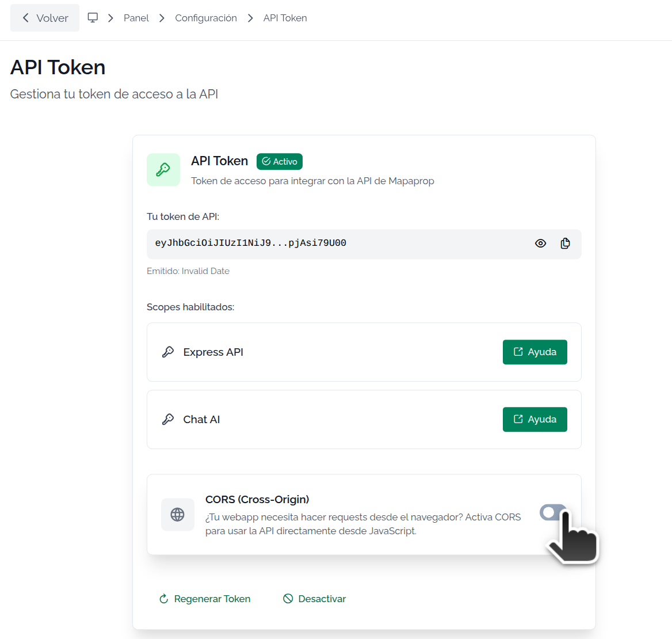
Task: Copy the API token with clipboard icon
Action: click(566, 244)
